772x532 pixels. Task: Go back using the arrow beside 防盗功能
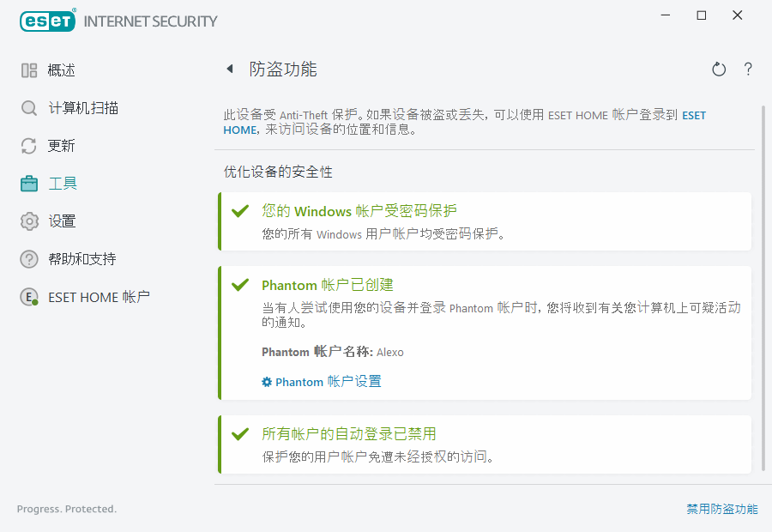click(x=229, y=70)
